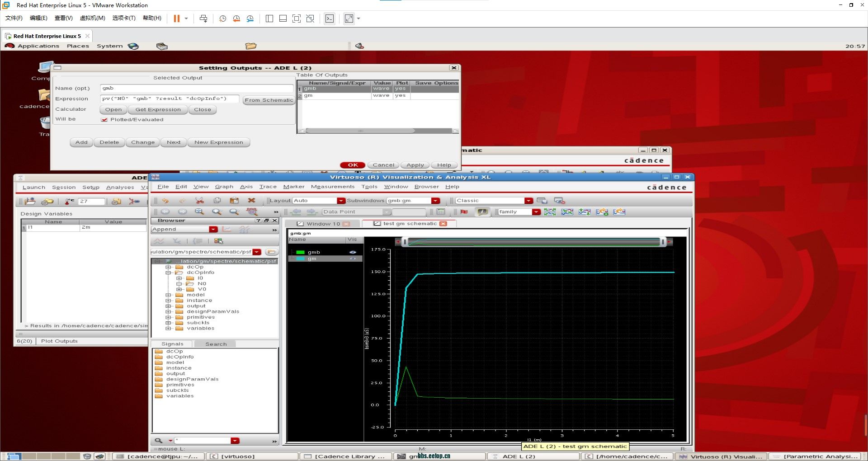Open the family dropdown

click(x=536, y=212)
